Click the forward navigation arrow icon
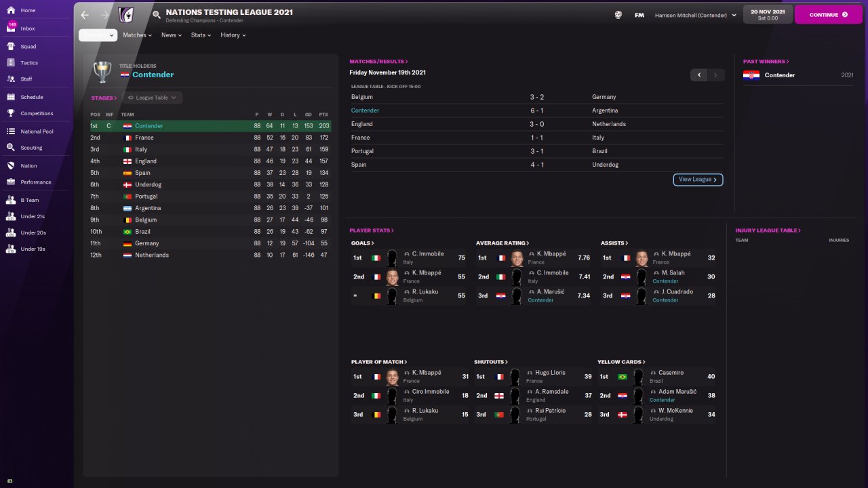The image size is (868, 488). (x=104, y=14)
